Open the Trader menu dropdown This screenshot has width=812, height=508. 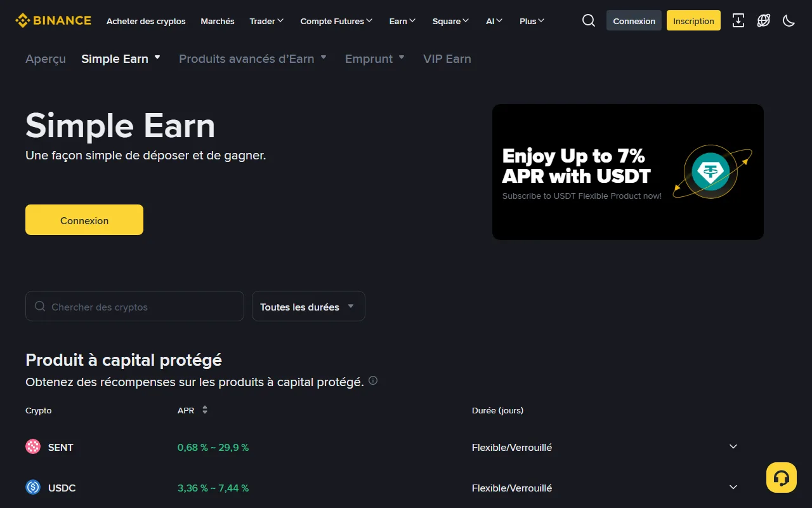click(x=266, y=21)
